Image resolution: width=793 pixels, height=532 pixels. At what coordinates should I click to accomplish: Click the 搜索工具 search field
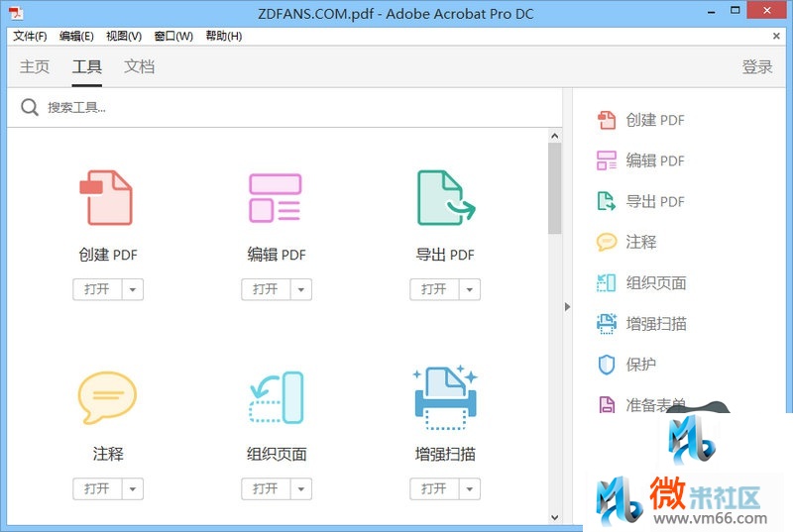[x=284, y=108]
